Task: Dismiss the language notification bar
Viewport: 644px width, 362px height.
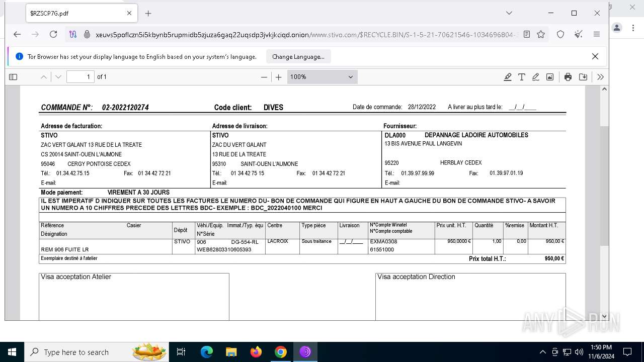Action: [x=595, y=56]
